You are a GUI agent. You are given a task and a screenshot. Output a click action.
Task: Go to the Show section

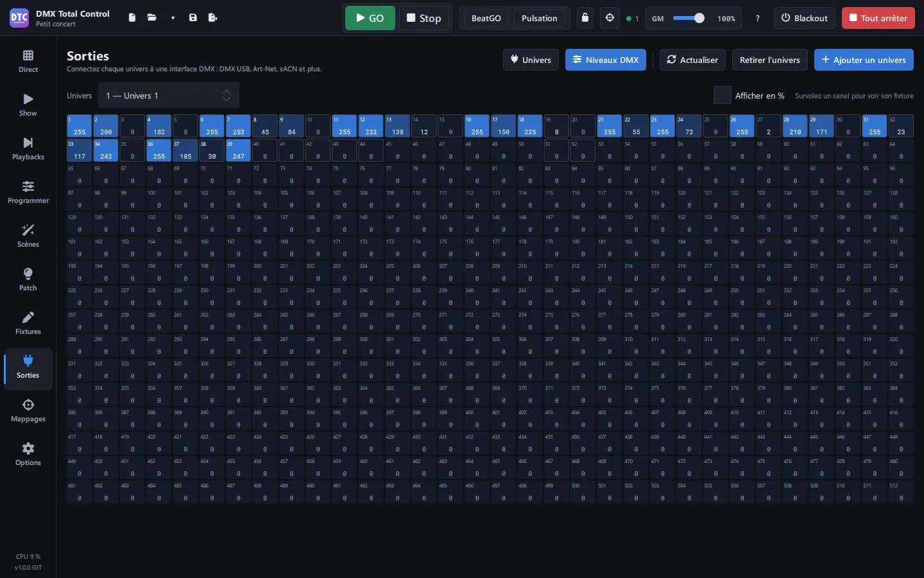click(28, 105)
